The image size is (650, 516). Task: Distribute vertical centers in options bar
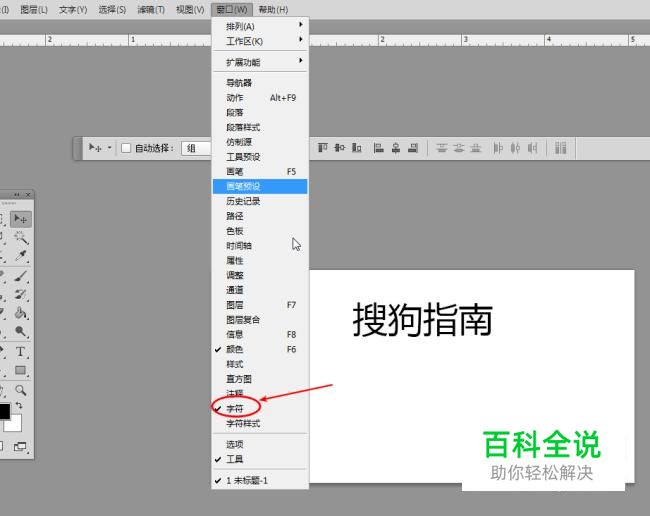(458, 148)
